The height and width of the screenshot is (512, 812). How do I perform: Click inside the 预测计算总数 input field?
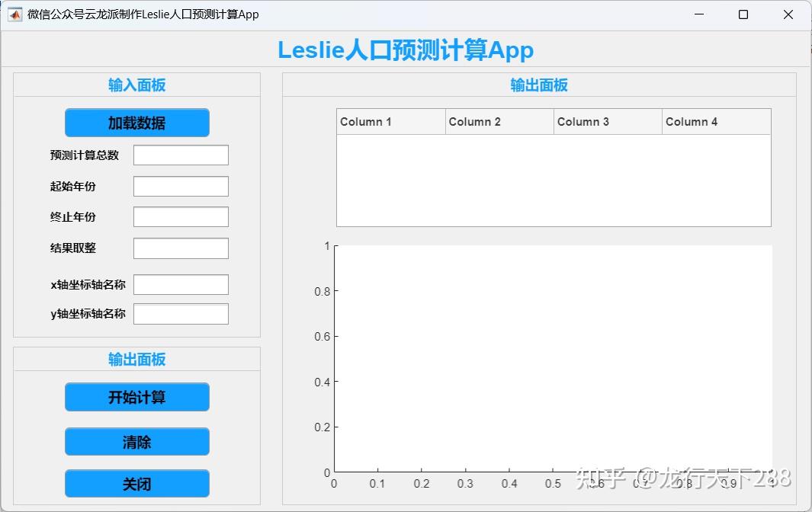[181, 155]
